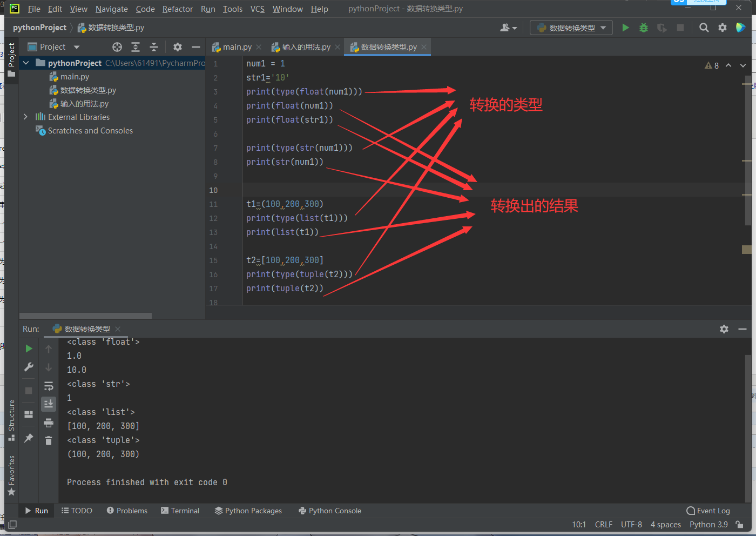Click the wrench icon in Run panel
This screenshot has width=756, height=536.
29,367
